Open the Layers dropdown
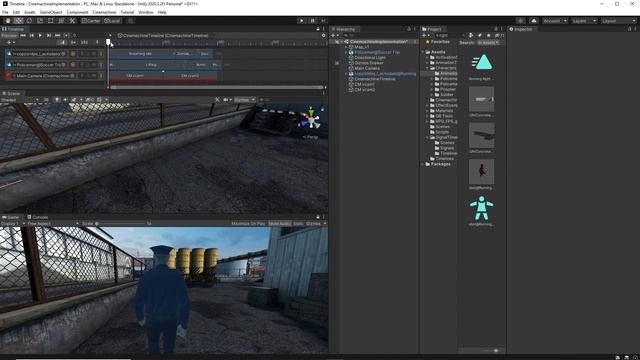 pos(584,21)
